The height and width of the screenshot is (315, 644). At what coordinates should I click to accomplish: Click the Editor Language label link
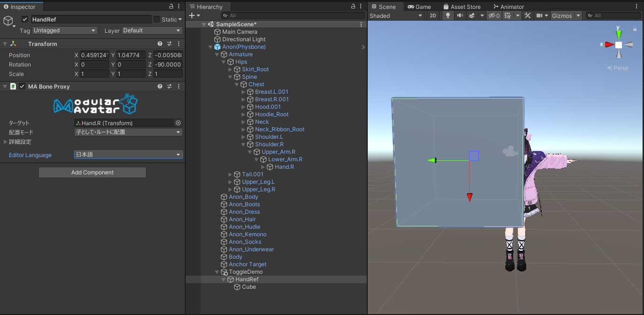tap(30, 155)
